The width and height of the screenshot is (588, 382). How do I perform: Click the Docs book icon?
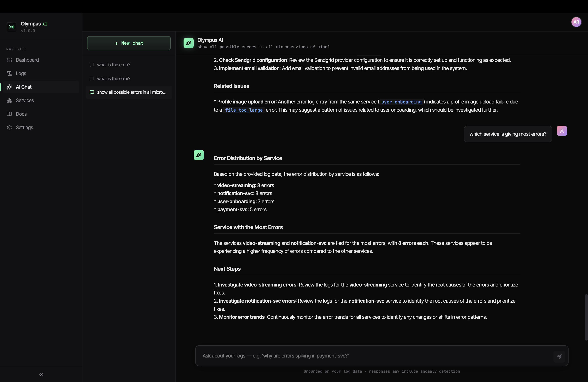[x=9, y=114]
